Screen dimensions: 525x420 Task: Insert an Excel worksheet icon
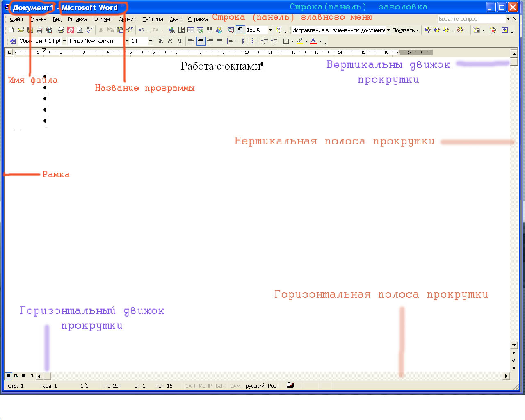click(x=200, y=30)
